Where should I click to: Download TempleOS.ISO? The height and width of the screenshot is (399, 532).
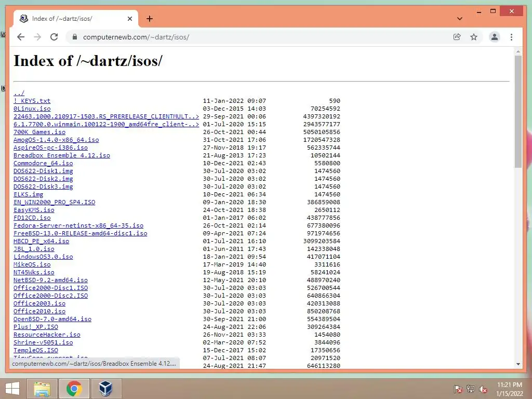point(36,351)
